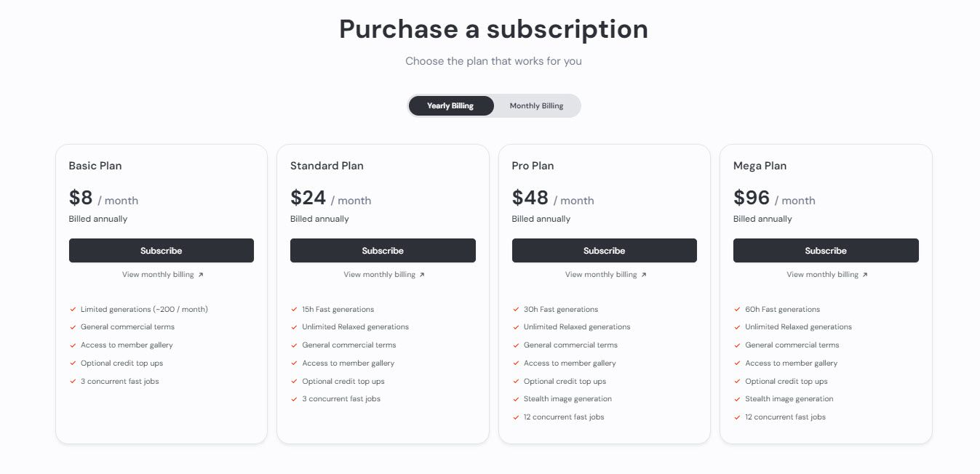Click the Purchase a subscription heading
Image resolution: width=980 pixels, height=474 pixels.
[493, 29]
